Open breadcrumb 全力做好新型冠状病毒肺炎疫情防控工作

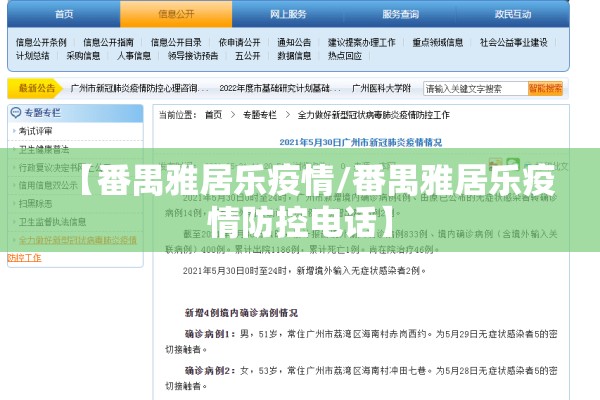[x=373, y=115]
